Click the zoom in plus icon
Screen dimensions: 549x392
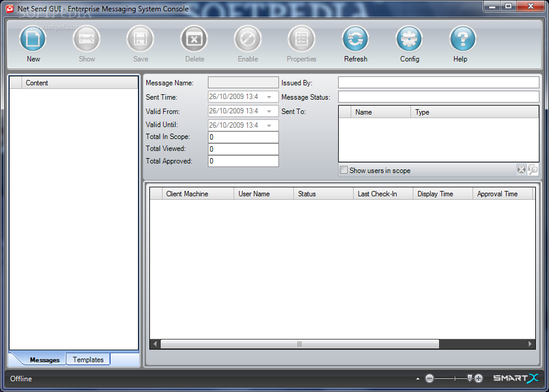coord(479,378)
